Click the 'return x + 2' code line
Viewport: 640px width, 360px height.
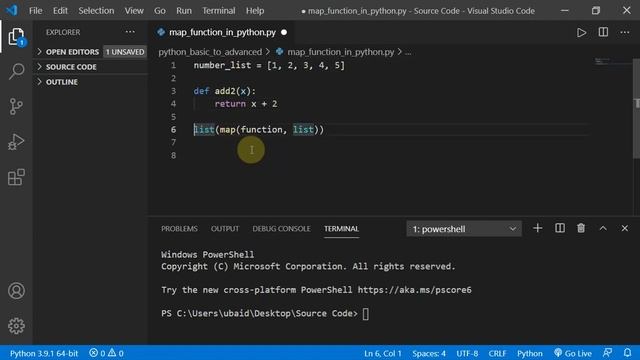246,104
